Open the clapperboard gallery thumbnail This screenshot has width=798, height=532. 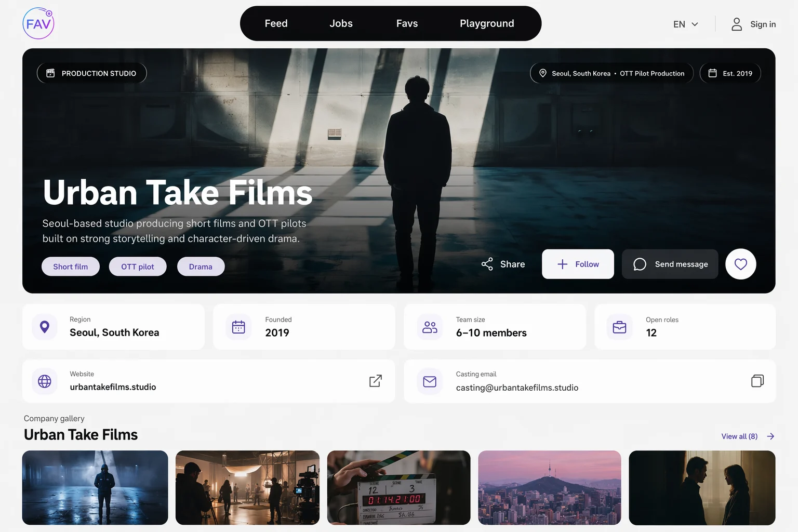click(x=398, y=487)
